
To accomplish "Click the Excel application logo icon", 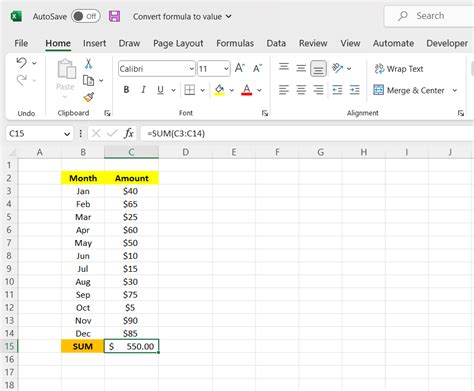I will (16, 16).
